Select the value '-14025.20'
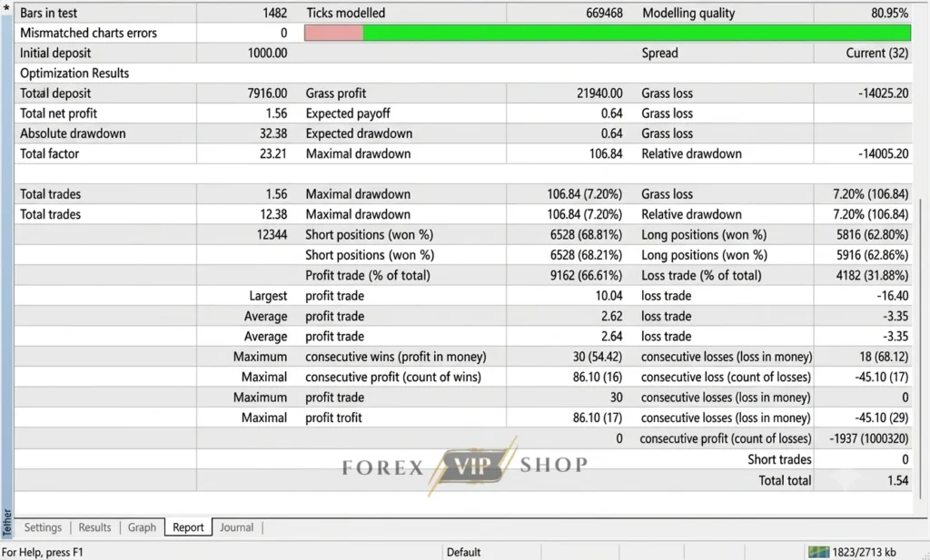This screenshot has width=930, height=560. pyautogui.click(x=883, y=93)
